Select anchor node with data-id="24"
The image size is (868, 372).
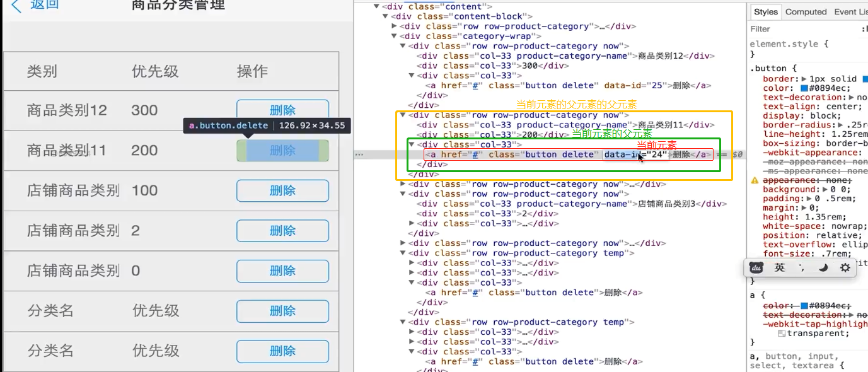tap(569, 154)
